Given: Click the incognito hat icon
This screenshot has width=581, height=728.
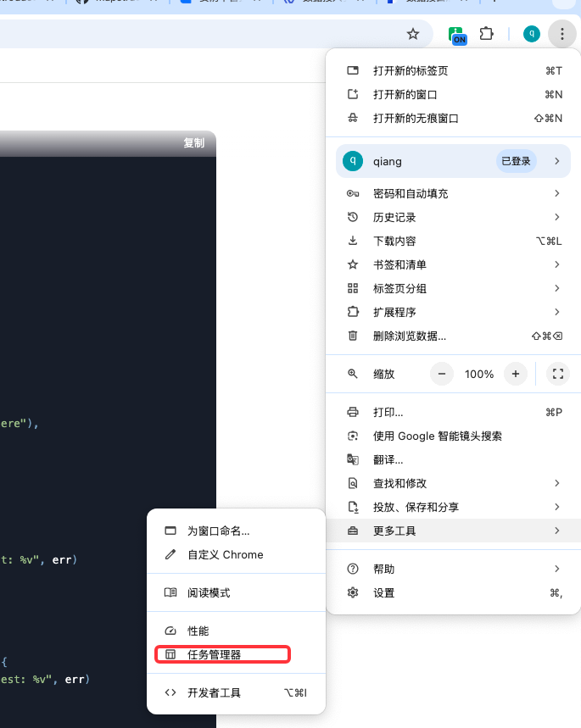Looking at the screenshot, I should (353, 118).
